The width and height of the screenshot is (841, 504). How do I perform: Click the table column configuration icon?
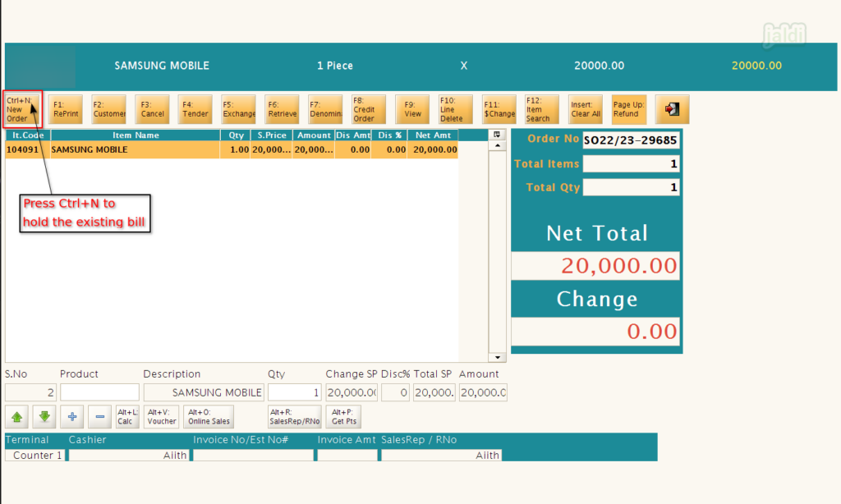pyautogui.click(x=497, y=135)
